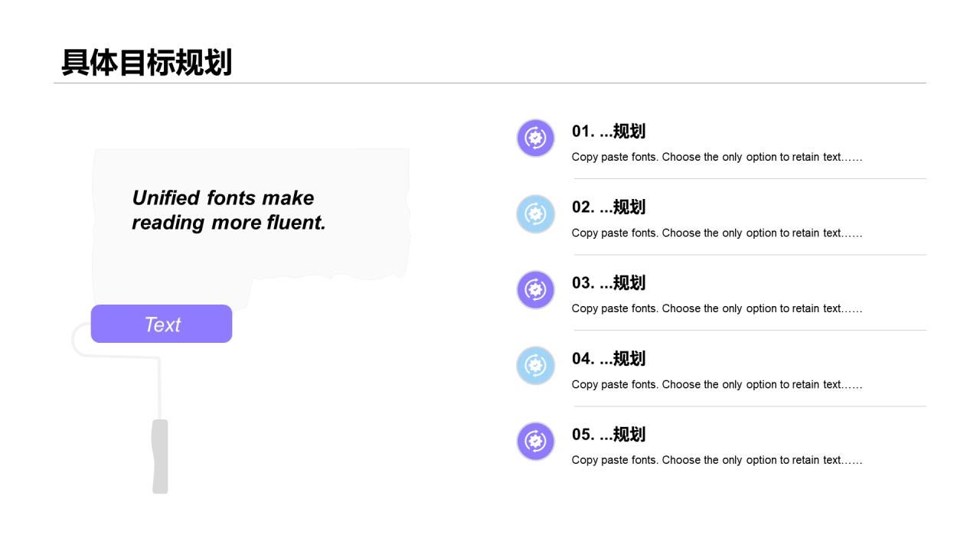Click the purple Text button

tap(162, 324)
